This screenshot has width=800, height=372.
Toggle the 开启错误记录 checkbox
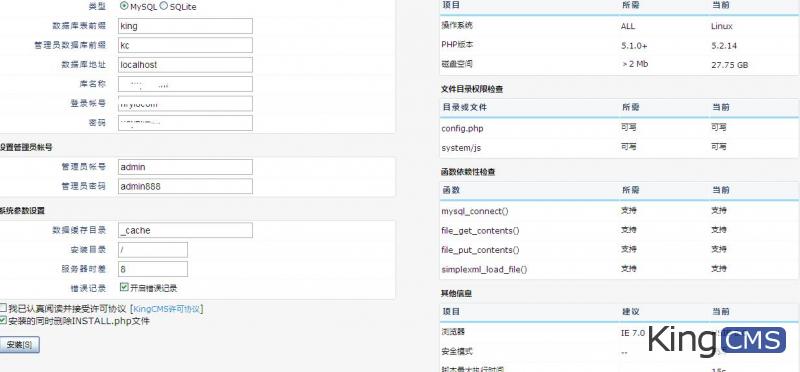point(123,287)
